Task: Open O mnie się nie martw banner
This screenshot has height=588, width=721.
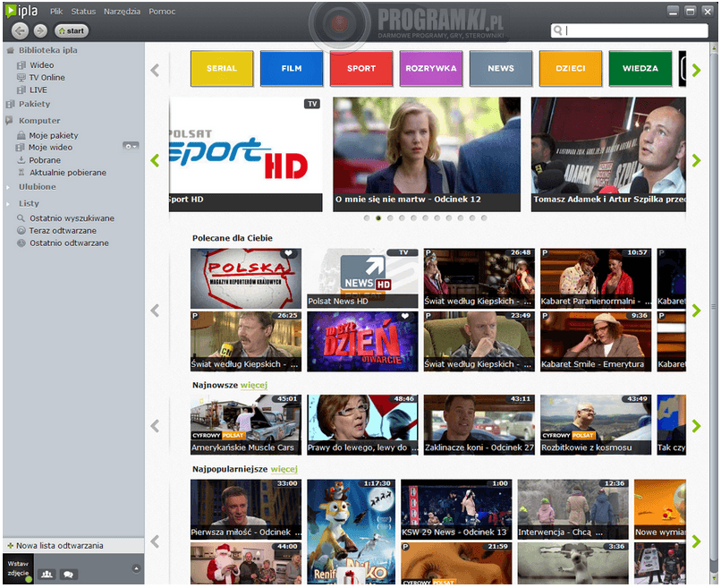Action: pyautogui.click(x=427, y=154)
